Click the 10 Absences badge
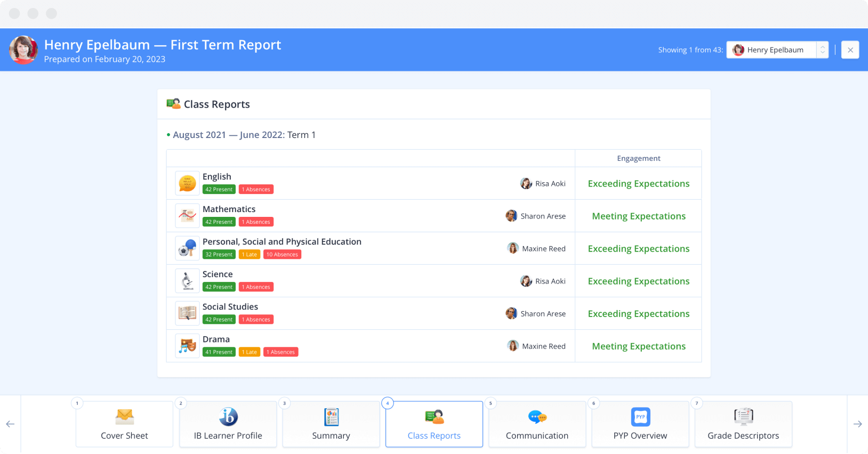This screenshot has height=454, width=868. coord(282,255)
